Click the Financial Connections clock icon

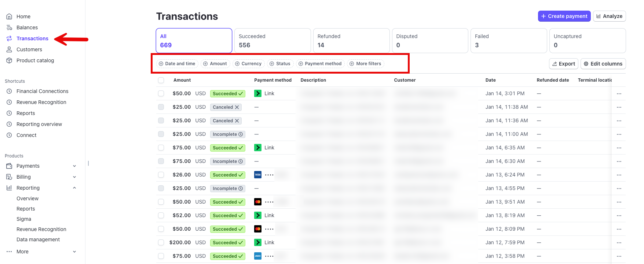[9, 91]
